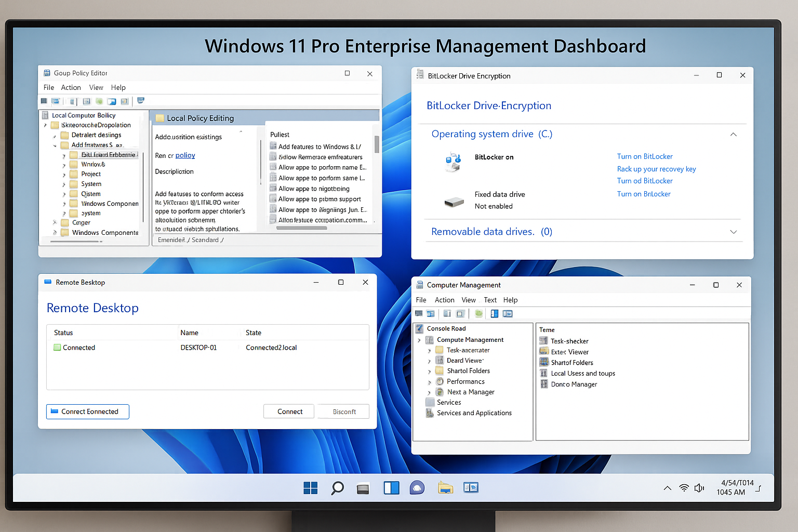Screen dimensions: 798x532
Task: Collapse the Operating system drive section
Action: (x=733, y=134)
